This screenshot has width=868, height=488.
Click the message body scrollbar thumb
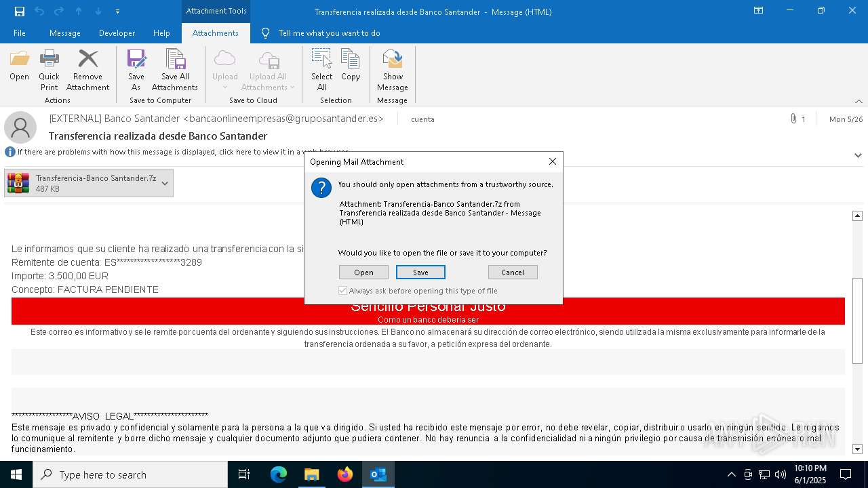pos(857,321)
